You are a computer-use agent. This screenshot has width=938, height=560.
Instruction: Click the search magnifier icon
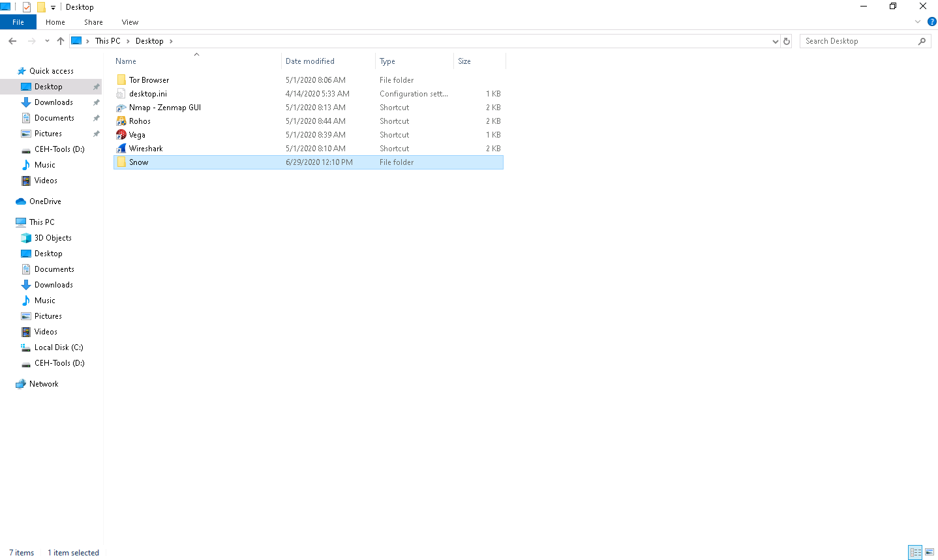pyautogui.click(x=922, y=41)
